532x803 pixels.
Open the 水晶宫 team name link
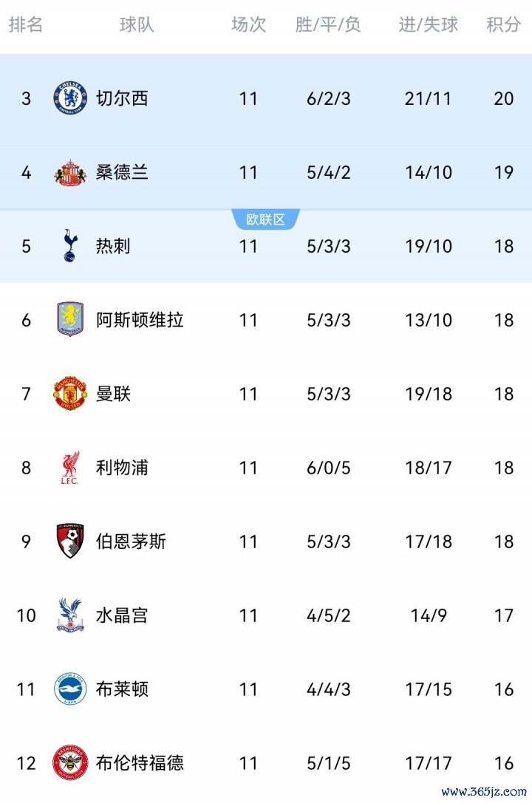tap(122, 615)
